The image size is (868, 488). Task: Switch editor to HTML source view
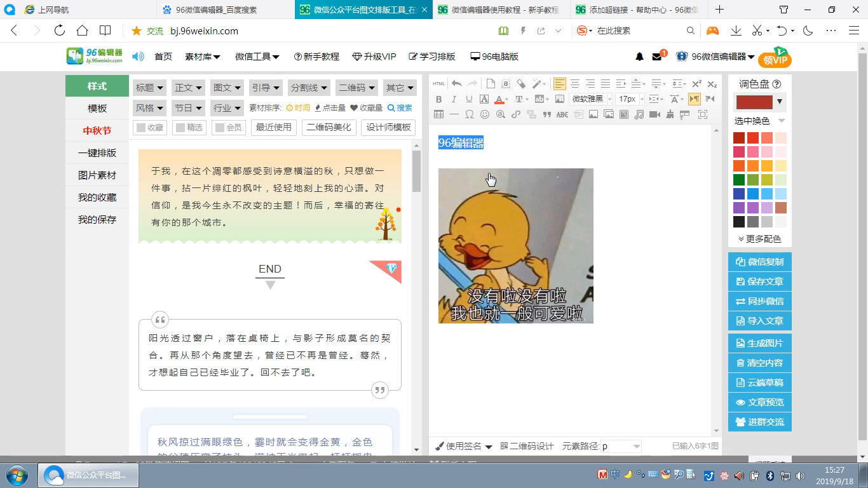pyautogui.click(x=438, y=83)
